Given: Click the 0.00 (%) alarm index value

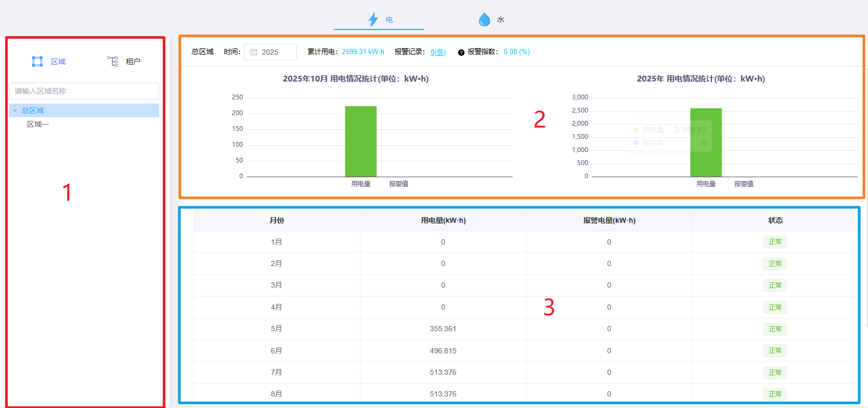Looking at the screenshot, I should (517, 52).
